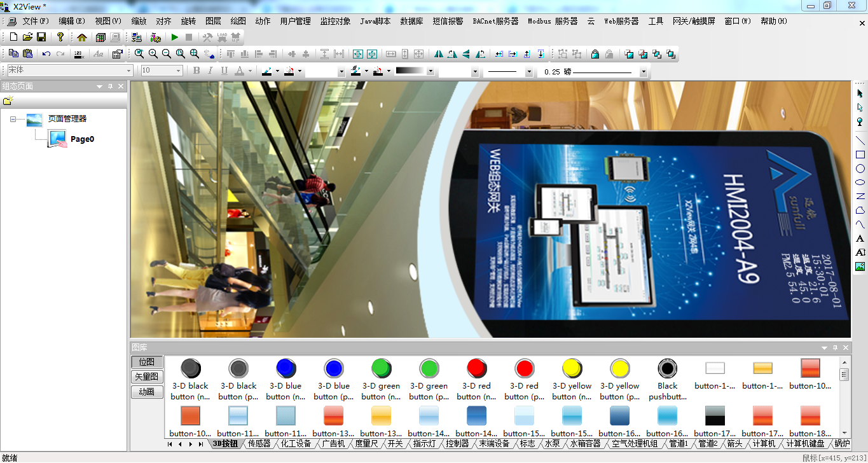Click the hammer and wrench tools icon

(208, 38)
